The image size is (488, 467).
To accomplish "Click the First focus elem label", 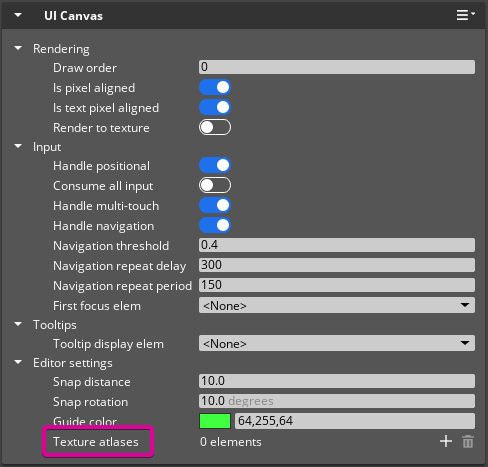I will pos(97,306).
